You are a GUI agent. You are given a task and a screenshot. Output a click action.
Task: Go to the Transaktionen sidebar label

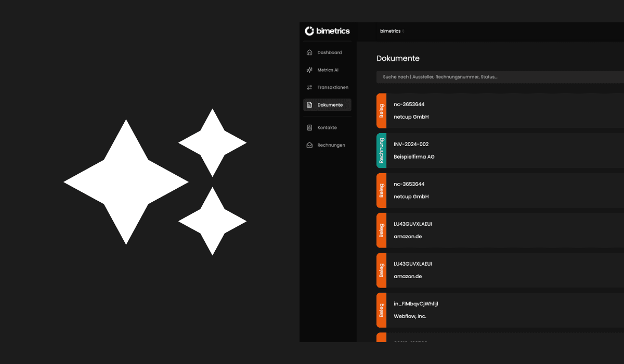click(x=333, y=87)
